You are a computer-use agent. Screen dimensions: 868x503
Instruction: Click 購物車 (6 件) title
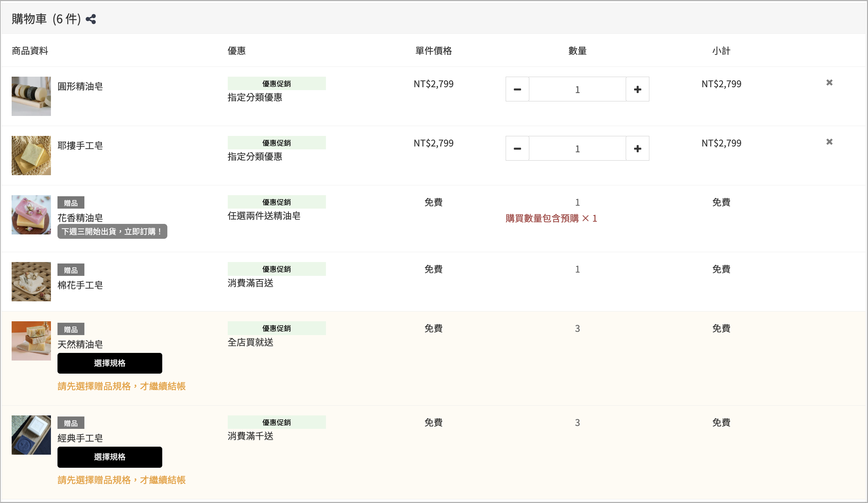pyautogui.click(x=46, y=19)
